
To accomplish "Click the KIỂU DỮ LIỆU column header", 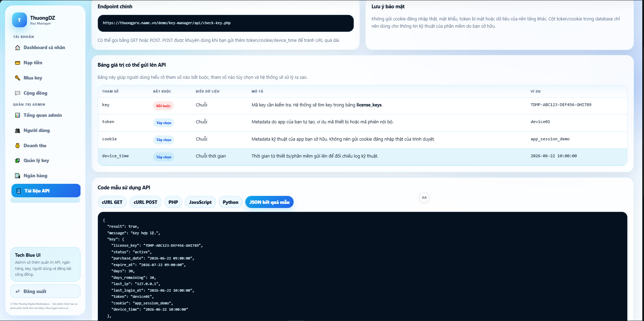I will (207, 92).
